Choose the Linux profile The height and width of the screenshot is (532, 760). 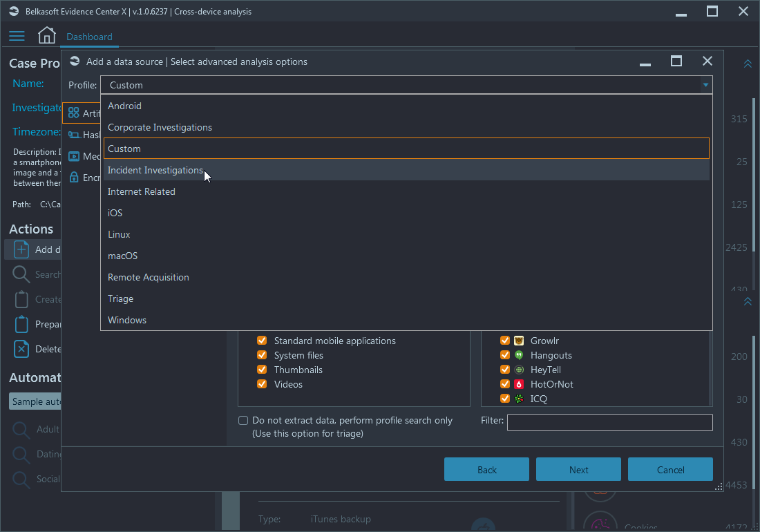[x=406, y=234]
